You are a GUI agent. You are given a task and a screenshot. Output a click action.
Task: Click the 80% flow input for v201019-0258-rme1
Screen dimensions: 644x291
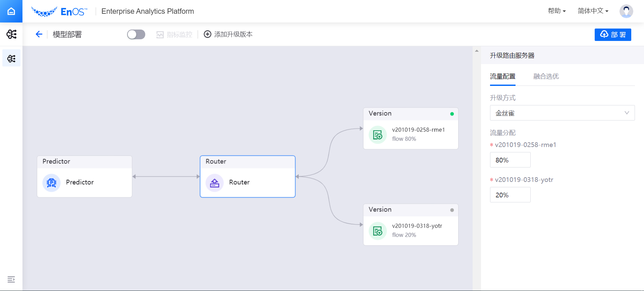[x=510, y=160]
